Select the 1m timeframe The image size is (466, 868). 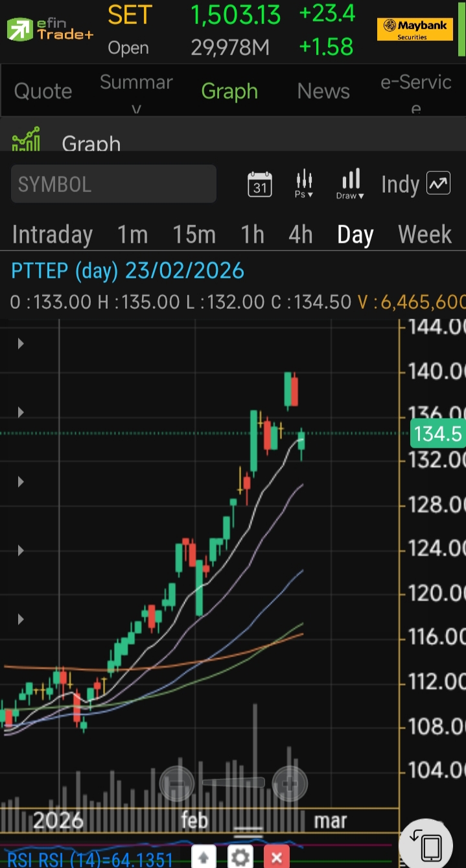click(133, 234)
